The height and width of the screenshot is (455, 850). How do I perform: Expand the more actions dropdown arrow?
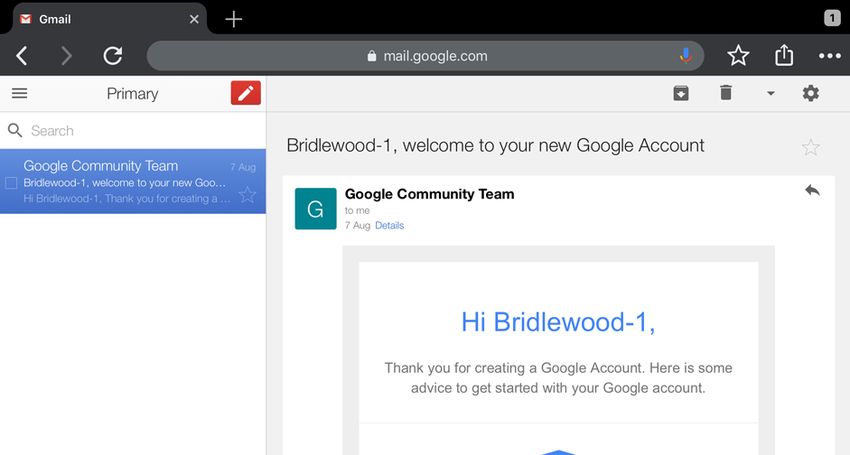pyautogui.click(x=770, y=93)
